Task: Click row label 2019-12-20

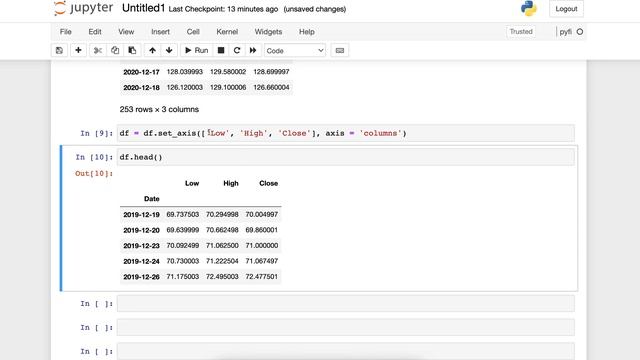Action: 141,230
